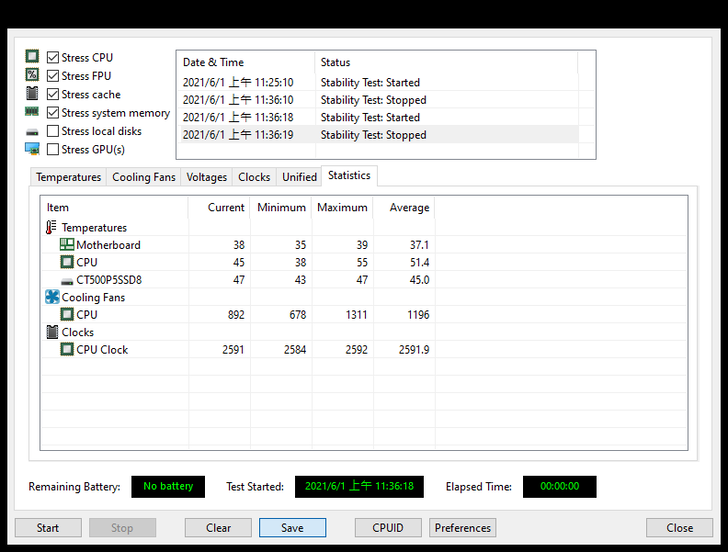Enable the Stress GPU(s) checkbox
Screen dimensions: 728x552
53,149
